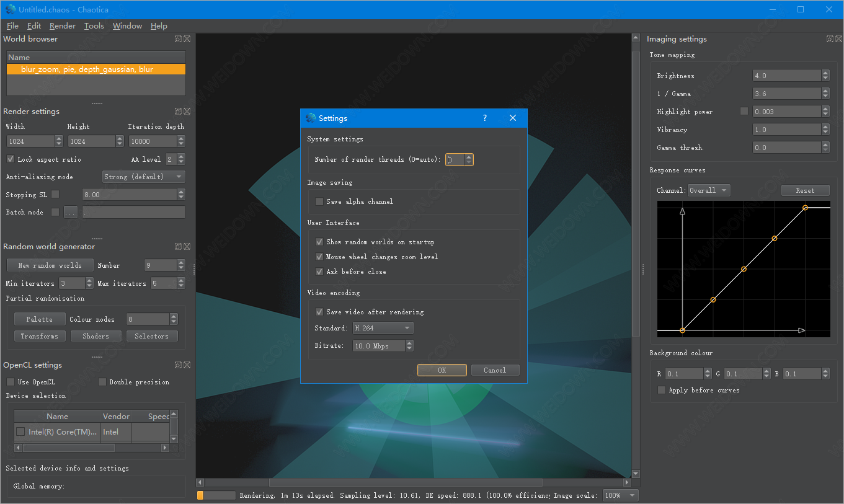
Task: Open the video Standard H.264 dropdown
Action: click(383, 328)
